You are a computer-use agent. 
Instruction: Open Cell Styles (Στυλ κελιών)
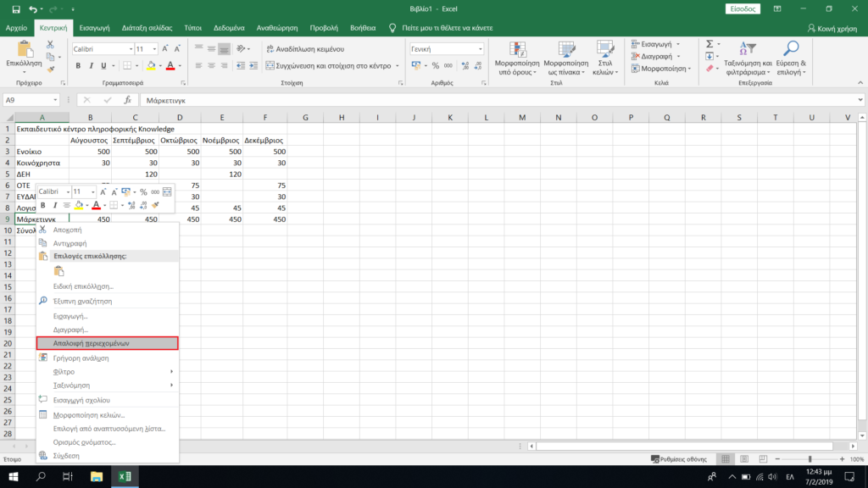[605, 58]
